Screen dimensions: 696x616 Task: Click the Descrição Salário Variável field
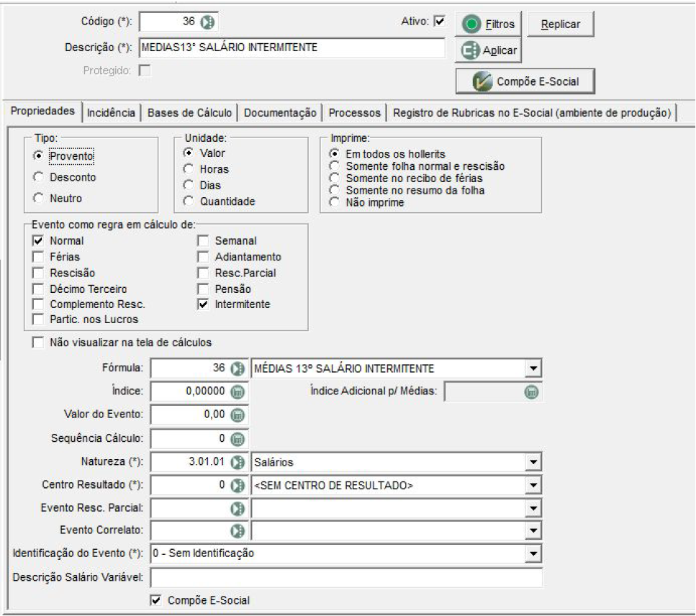346,577
